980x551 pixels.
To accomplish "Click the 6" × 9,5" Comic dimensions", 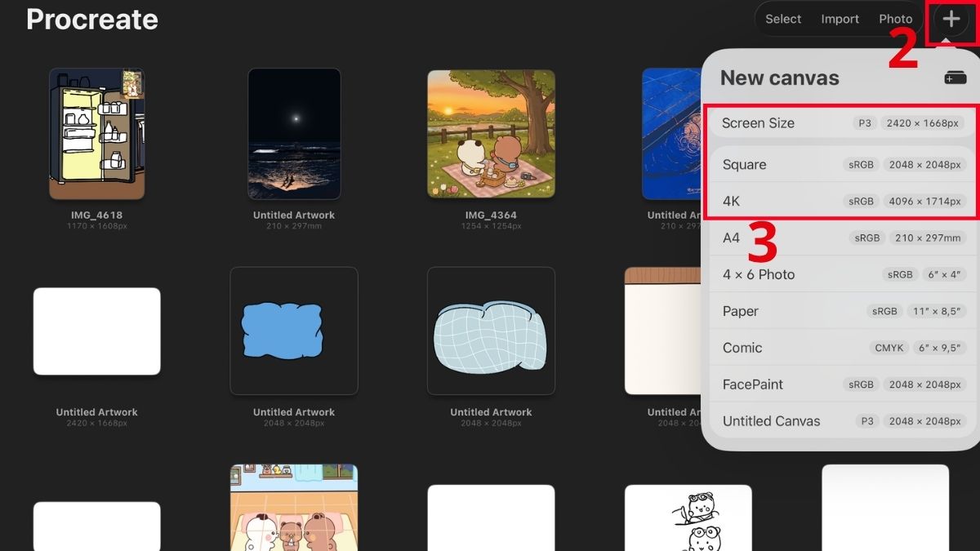I will [940, 348].
